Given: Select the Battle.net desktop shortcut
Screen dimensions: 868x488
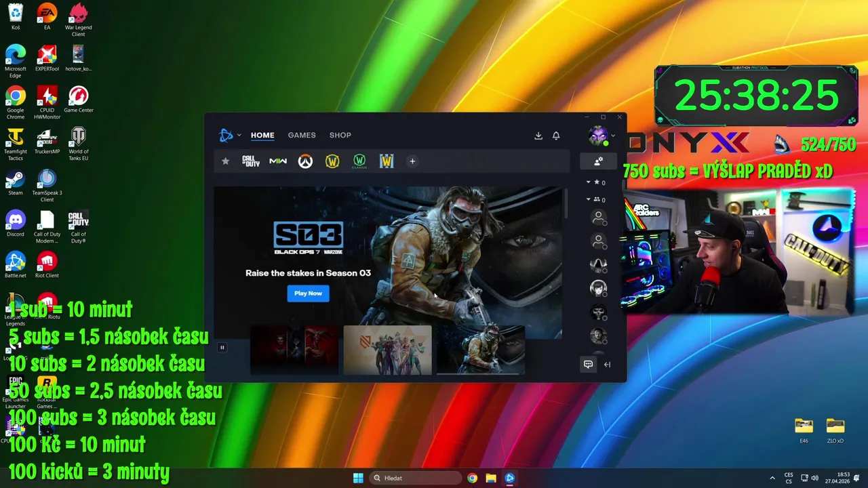Looking at the screenshot, I should pyautogui.click(x=16, y=265).
